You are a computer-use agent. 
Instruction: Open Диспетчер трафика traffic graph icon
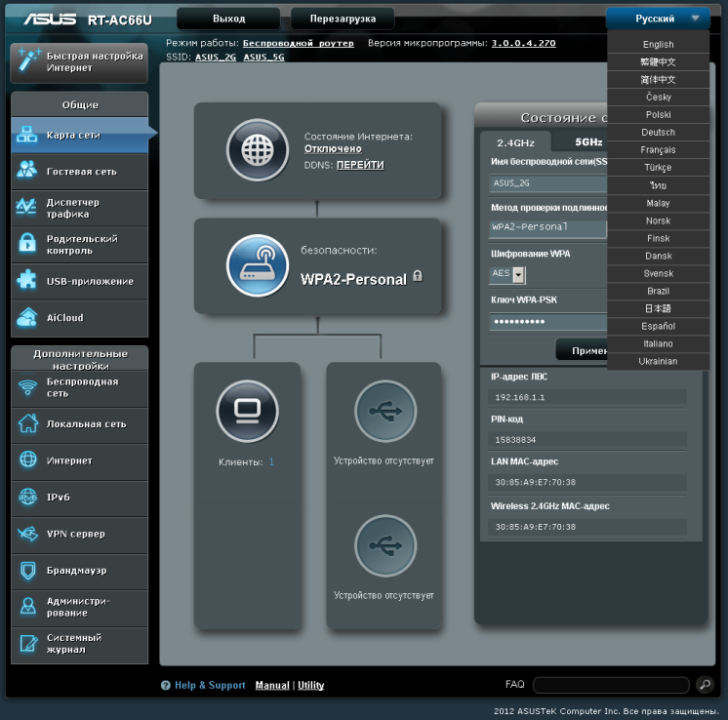pos(26,207)
